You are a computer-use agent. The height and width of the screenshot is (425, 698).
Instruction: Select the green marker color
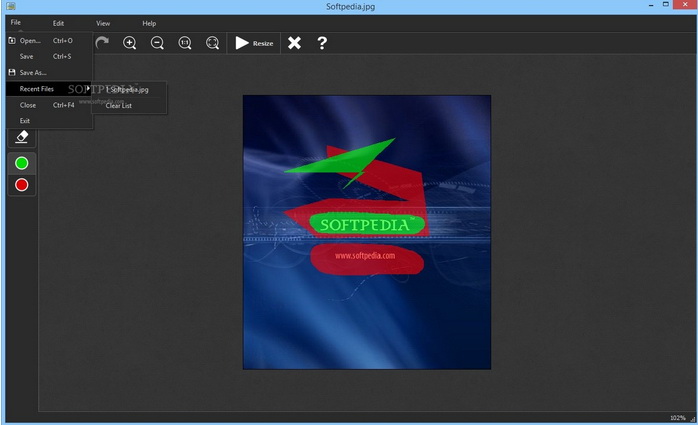click(x=22, y=163)
